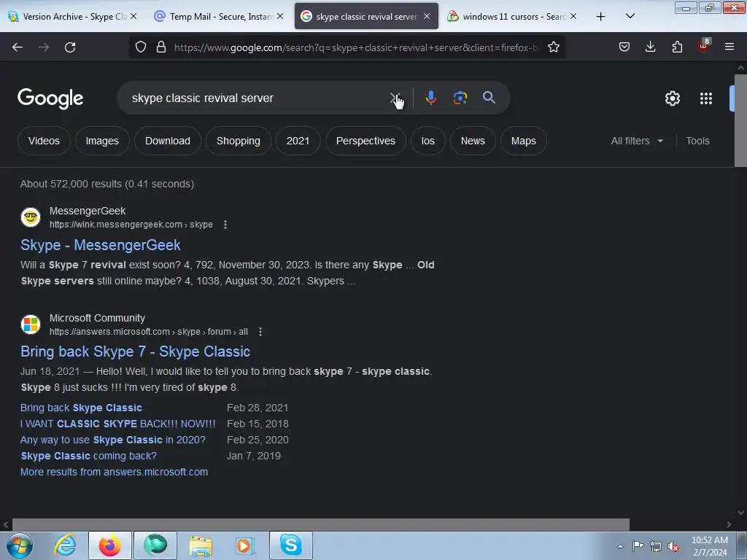Click the Firefox taskbar icon
747x560 pixels.
pos(110,545)
